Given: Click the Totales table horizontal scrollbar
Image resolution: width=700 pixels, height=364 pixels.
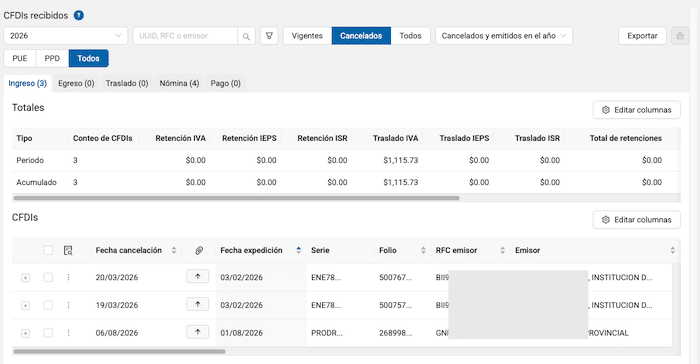Looking at the screenshot, I should coord(237,198).
